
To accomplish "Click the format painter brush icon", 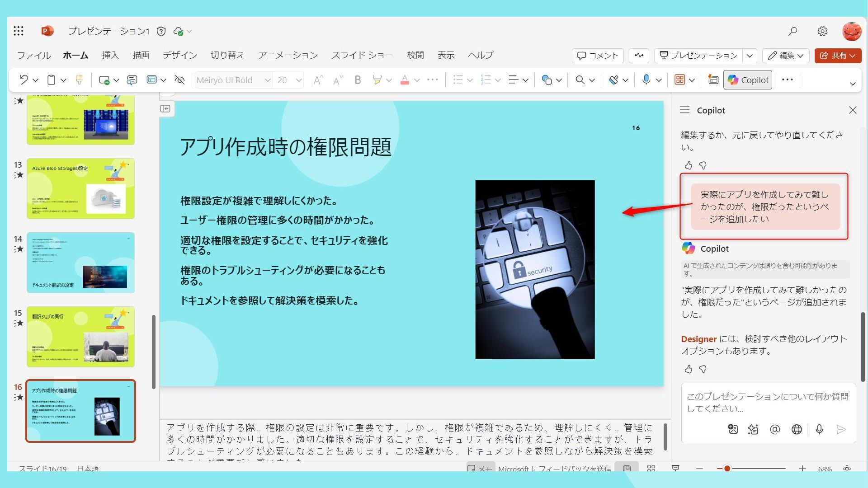I will (x=79, y=80).
